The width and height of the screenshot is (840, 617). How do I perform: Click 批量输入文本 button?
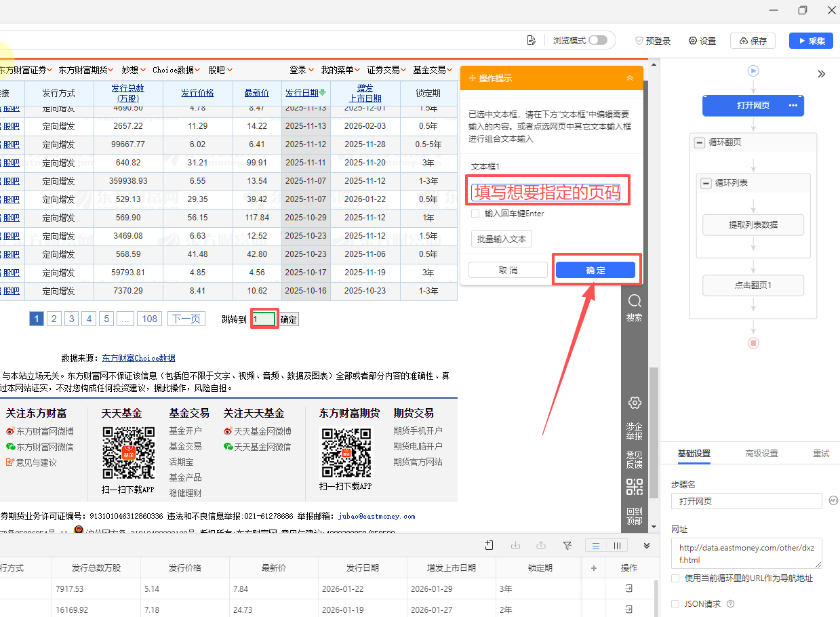[x=502, y=239]
